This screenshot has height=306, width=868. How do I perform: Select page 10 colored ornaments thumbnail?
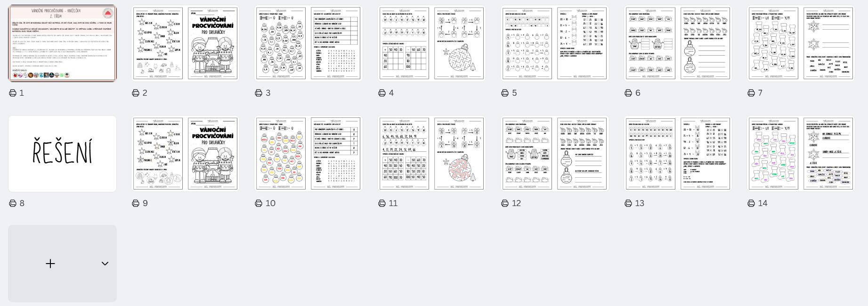click(308, 154)
